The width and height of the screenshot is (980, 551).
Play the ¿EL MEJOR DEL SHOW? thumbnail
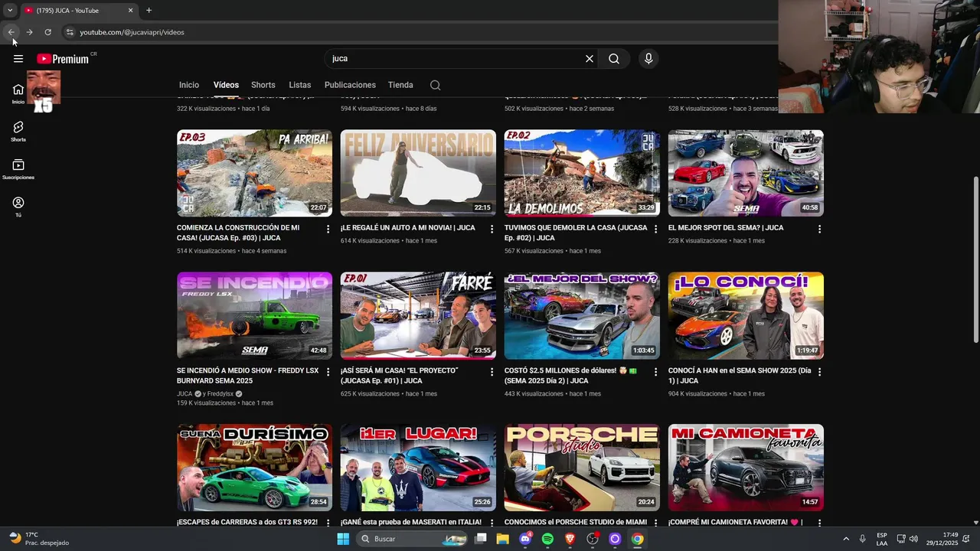click(x=582, y=315)
